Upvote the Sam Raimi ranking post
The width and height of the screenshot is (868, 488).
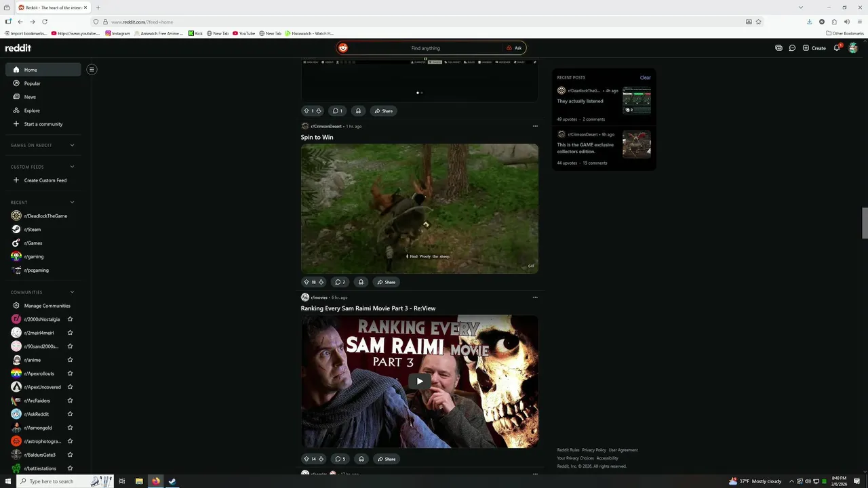click(306, 459)
